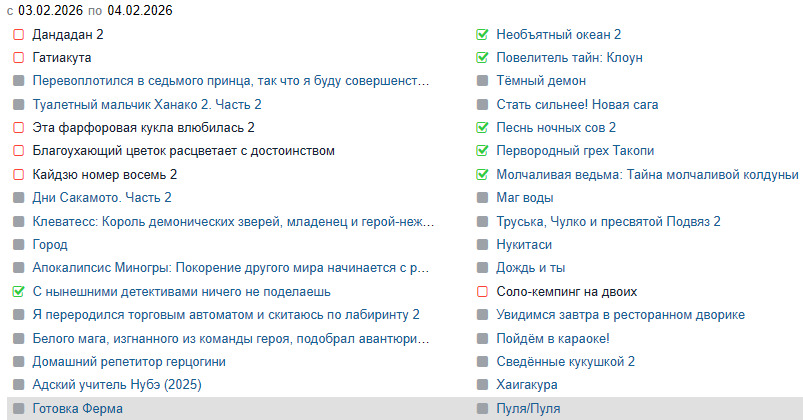Viewport: 803px width, 420px height.
Task: Uncheck the Первородный грех Такопи box
Action: coord(482,151)
